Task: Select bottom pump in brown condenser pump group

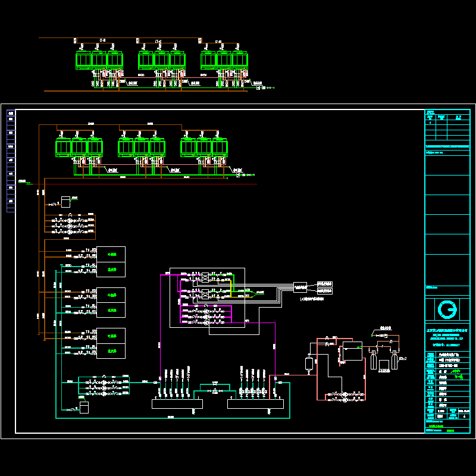Action: click(70, 232)
